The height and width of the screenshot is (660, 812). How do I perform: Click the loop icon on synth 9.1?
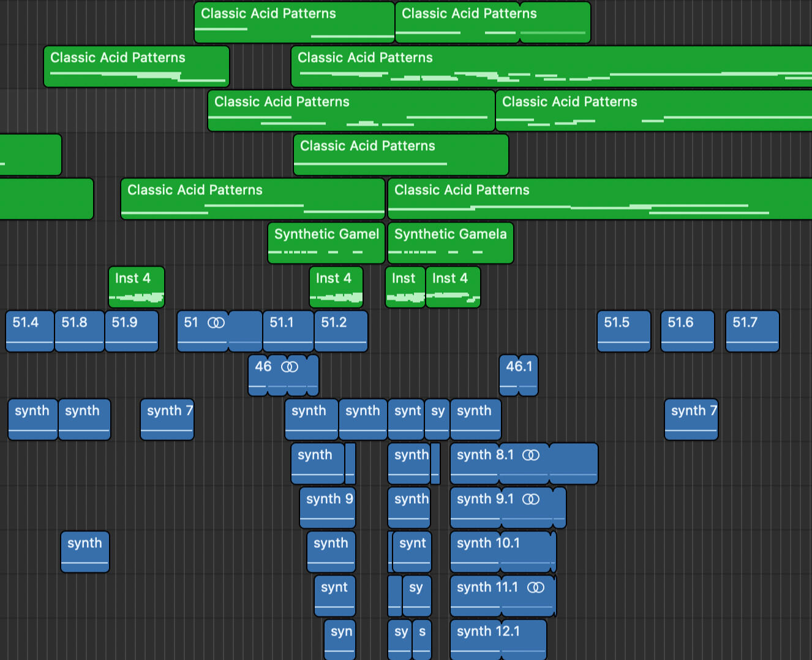point(530,499)
